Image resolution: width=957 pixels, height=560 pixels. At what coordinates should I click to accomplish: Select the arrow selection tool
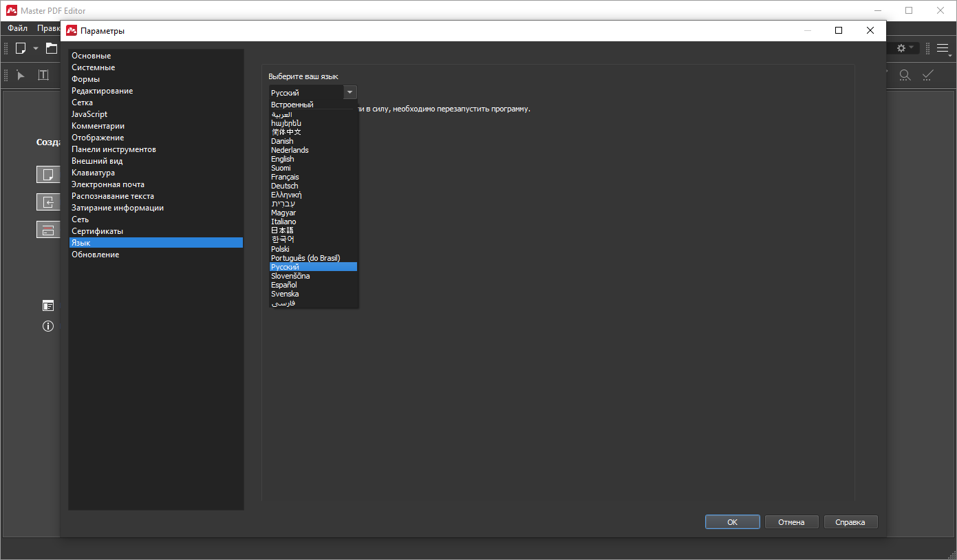click(21, 75)
